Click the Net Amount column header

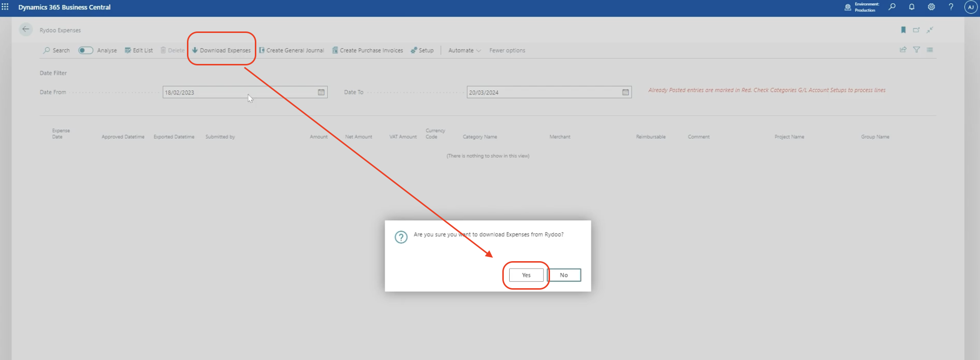pyautogui.click(x=359, y=137)
